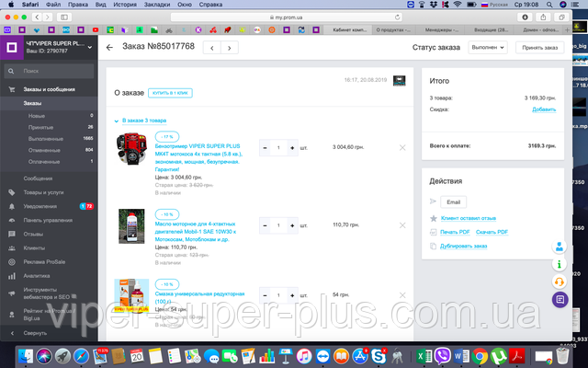
Task: Open the Закладки menu in the menu bar
Action: [157, 5]
